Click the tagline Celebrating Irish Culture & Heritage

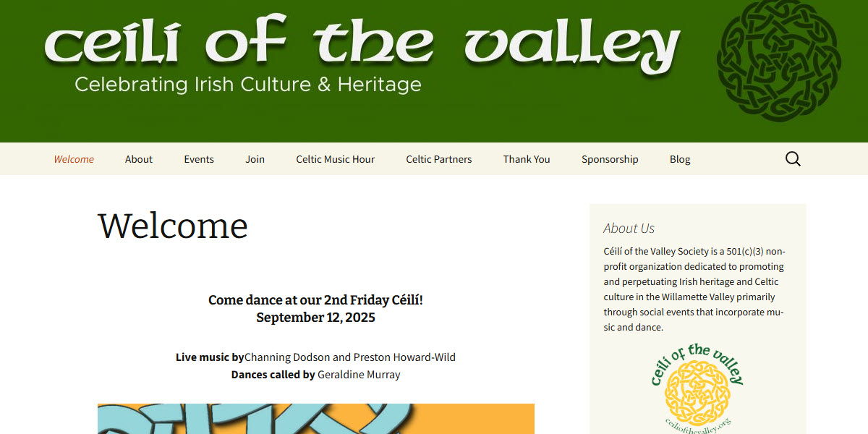(x=247, y=84)
